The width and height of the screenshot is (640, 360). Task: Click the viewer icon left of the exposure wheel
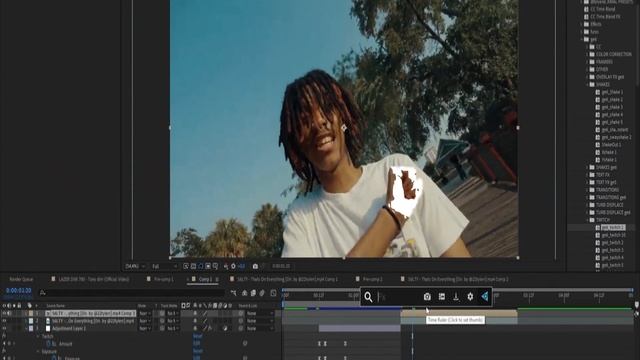click(x=226, y=266)
